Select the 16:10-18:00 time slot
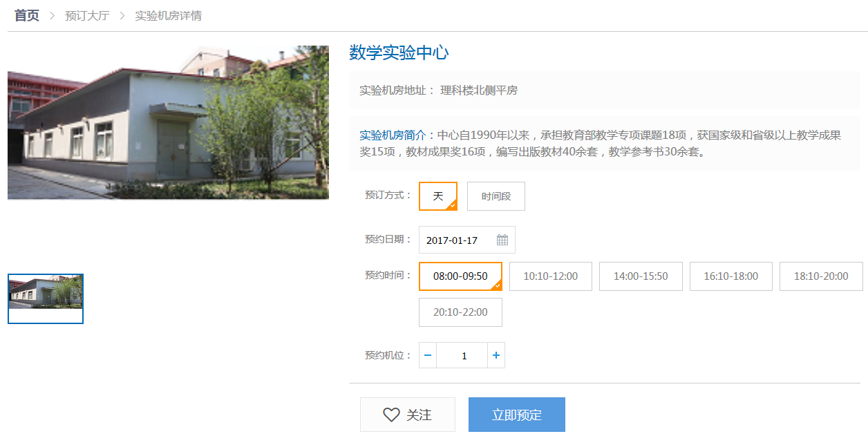The width and height of the screenshot is (868, 436). (x=731, y=276)
